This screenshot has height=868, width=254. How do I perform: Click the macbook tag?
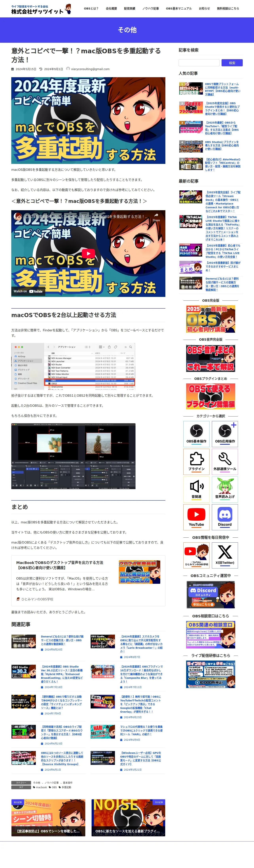[x=40, y=787]
